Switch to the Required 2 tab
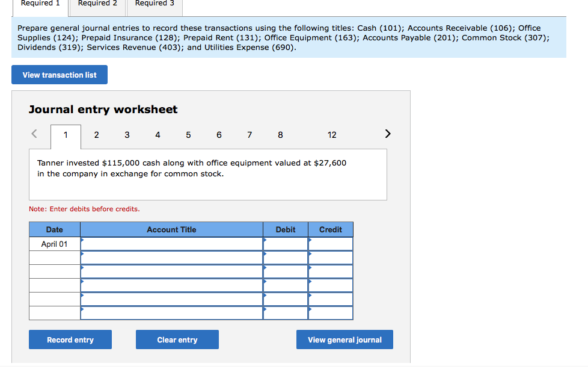The image size is (588, 369). (97, 5)
